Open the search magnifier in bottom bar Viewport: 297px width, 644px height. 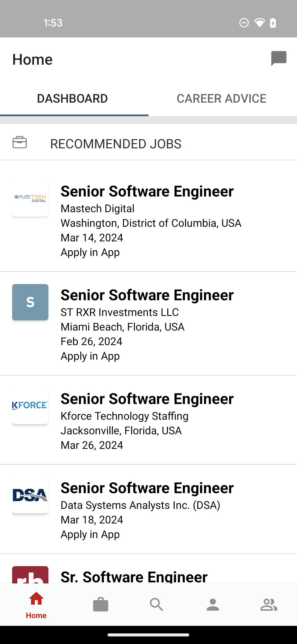(x=157, y=605)
